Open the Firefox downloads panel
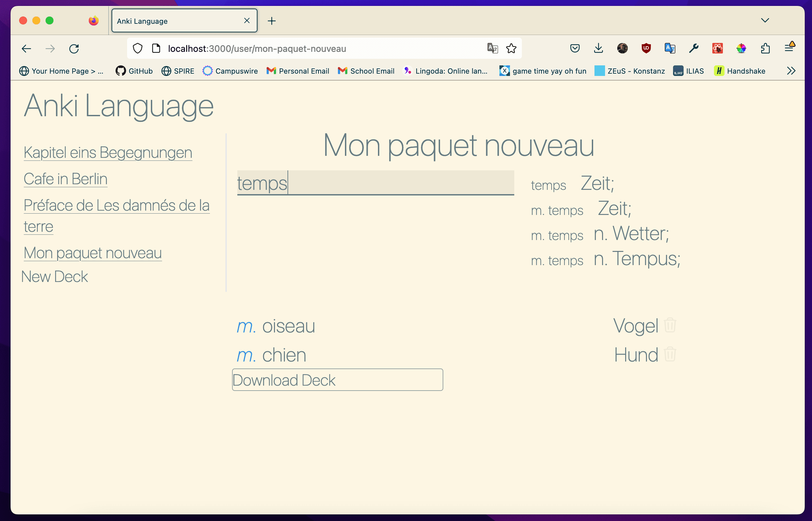 coord(598,49)
